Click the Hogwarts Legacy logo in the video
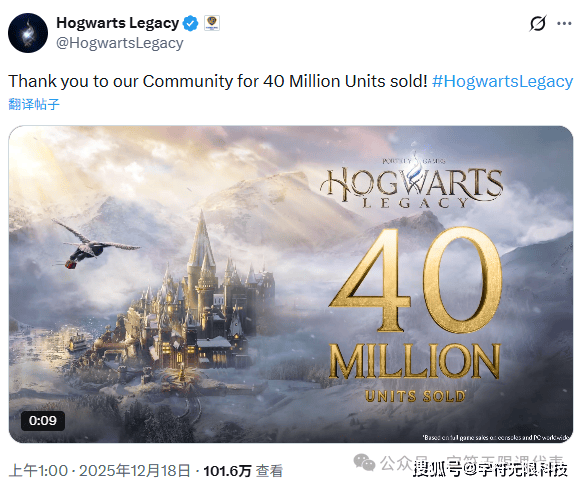This screenshot has height=486, width=582. 412,182
